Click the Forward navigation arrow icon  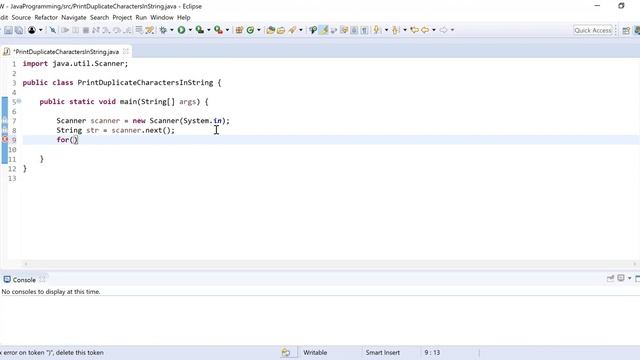tap(443, 30)
